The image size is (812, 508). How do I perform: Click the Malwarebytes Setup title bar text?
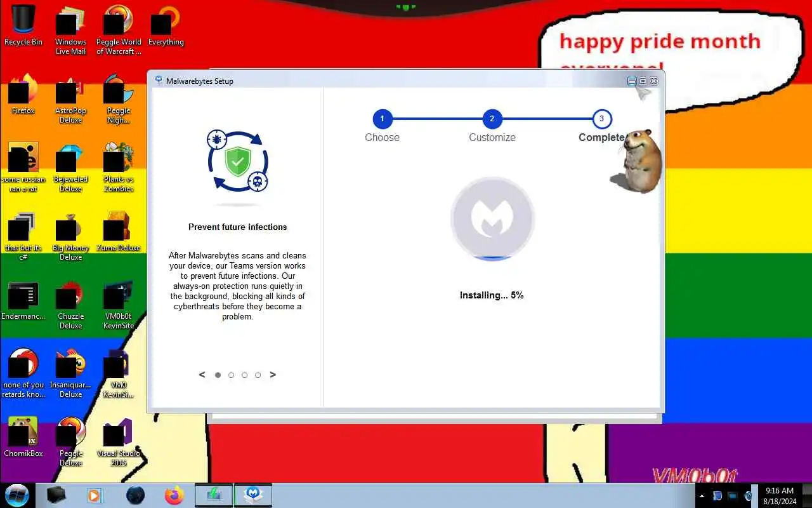point(200,81)
